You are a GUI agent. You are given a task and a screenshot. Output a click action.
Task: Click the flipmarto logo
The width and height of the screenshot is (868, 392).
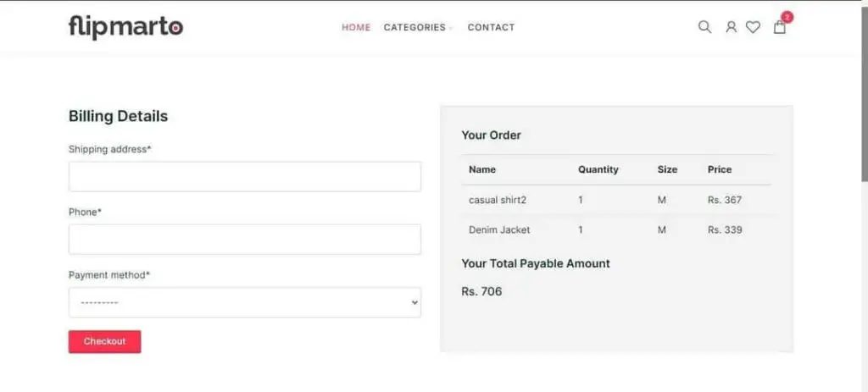pyautogui.click(x=125, y=27)
